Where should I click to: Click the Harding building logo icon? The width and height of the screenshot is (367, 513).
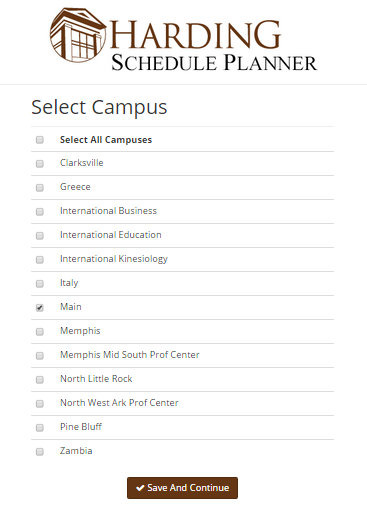(78, 35)
